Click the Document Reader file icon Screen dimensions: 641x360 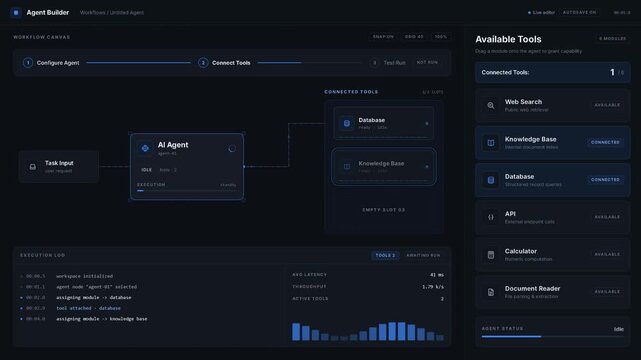point(491,292)
